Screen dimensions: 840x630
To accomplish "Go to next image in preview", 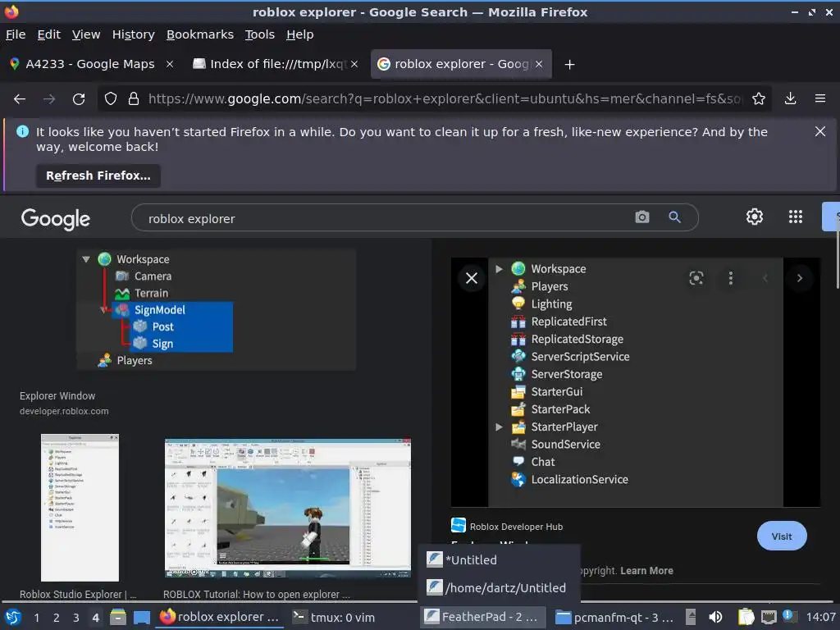I will coord(799,278).
